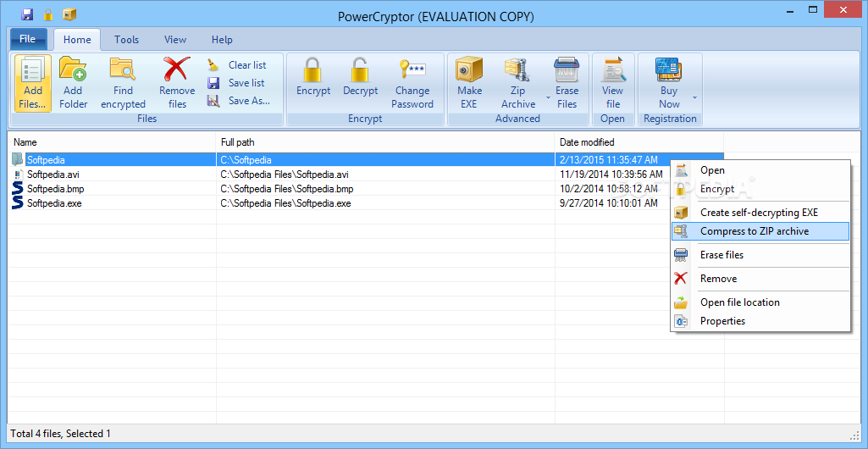The image size is (868, 449).
Task: Click the Make EXE safe icon
Action: pyautogui.click(x=469, y=69)
